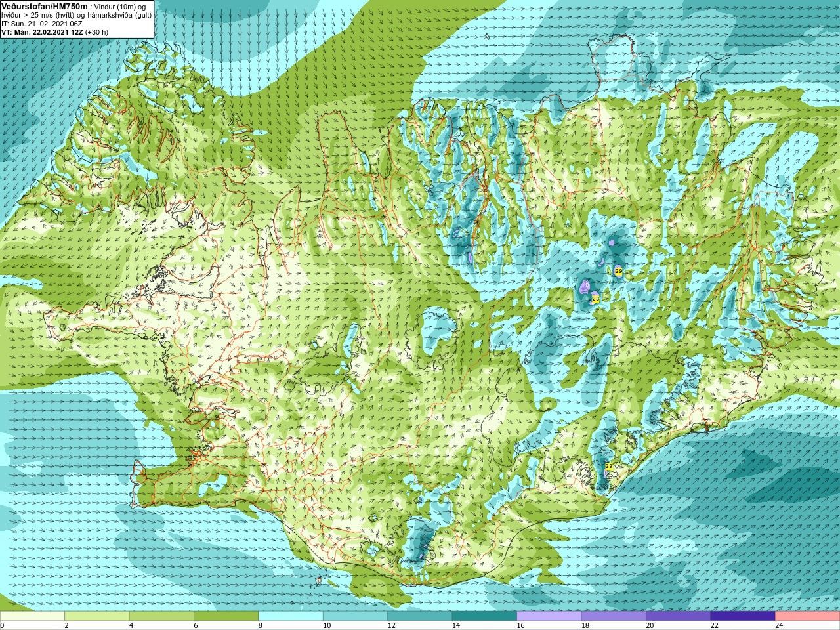This screenshot has width=840, height=630.
Task: Click the '20' tick label on the legend
Action: pos(650,625)
